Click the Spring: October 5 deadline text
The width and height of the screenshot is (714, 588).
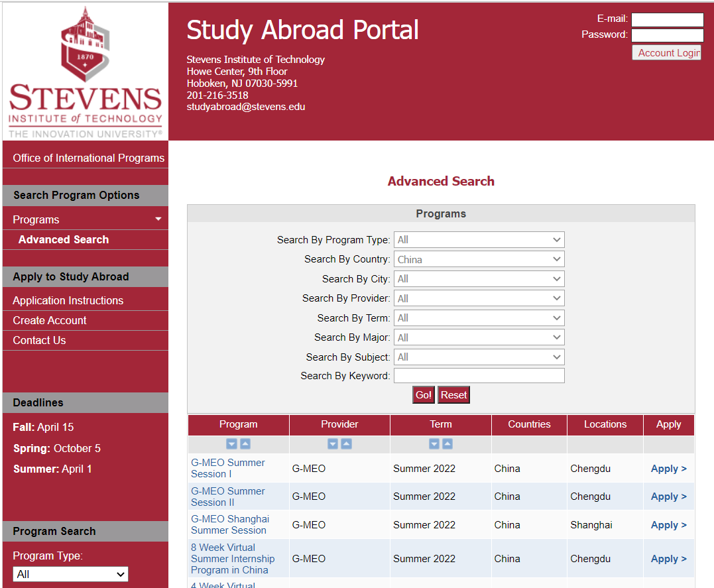[57, 449]
